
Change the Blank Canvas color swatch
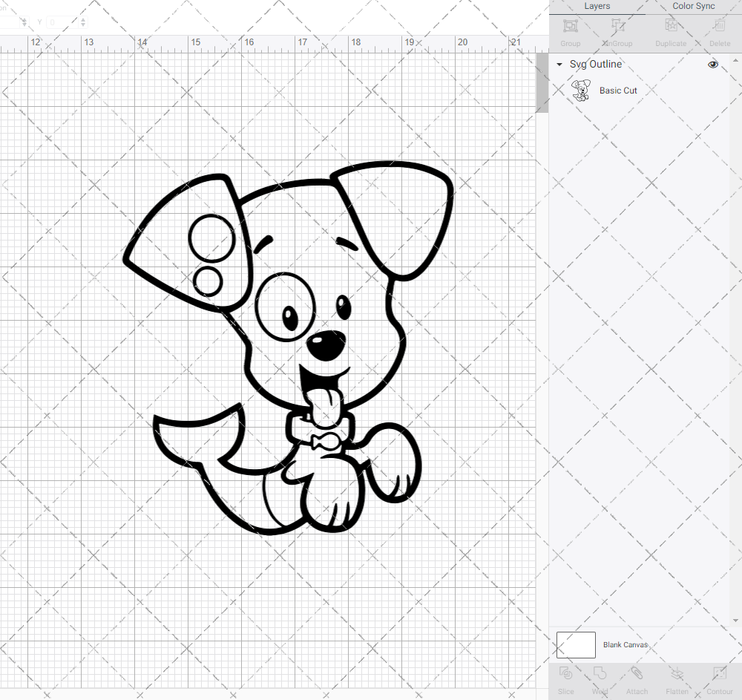575,644
